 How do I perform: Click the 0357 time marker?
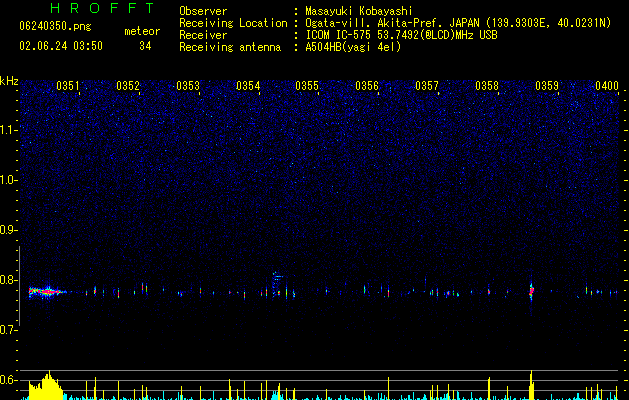(427, 86)
